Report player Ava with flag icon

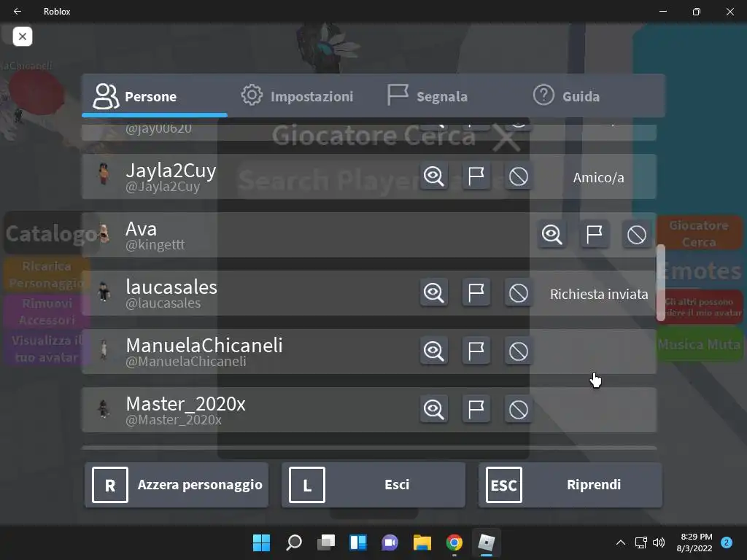click(x=594, y=235)
